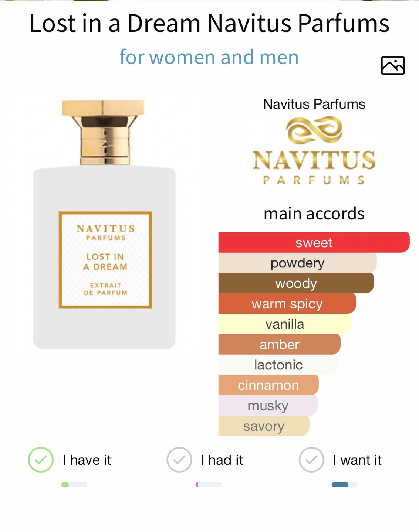Select the musky accord bar

pyautogui.click(x=268, y=405)
